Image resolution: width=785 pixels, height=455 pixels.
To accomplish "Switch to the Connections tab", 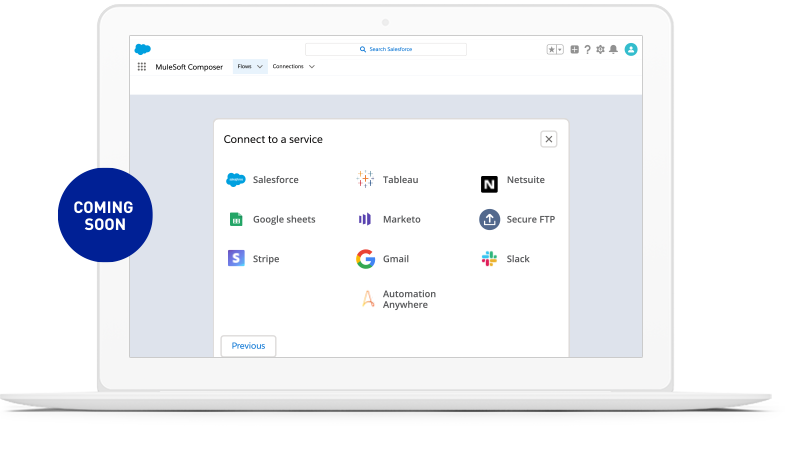I will pyautogui.click(x=288, y=67).
